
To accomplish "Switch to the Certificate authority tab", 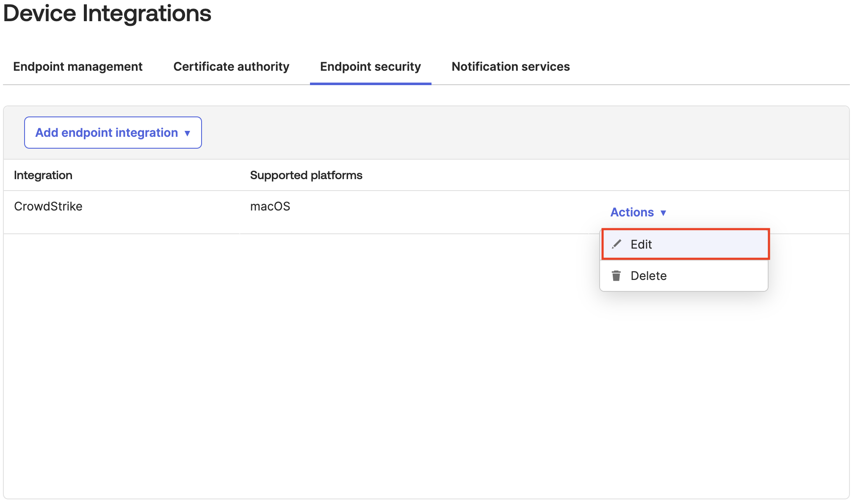I will (x=231, y=66).
